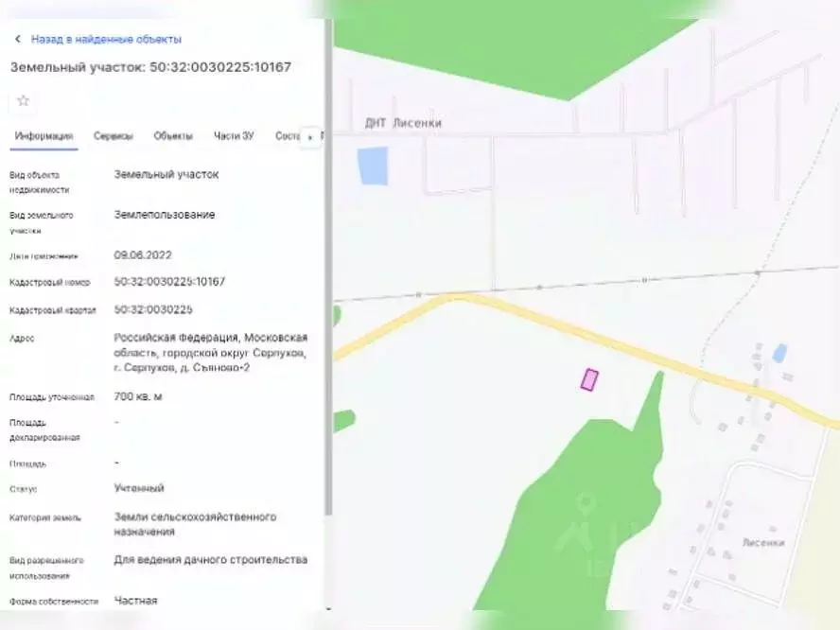The image size is (840, 630).
Task: Click the panel's vertical scrollbar
Action: pos(328,268)
